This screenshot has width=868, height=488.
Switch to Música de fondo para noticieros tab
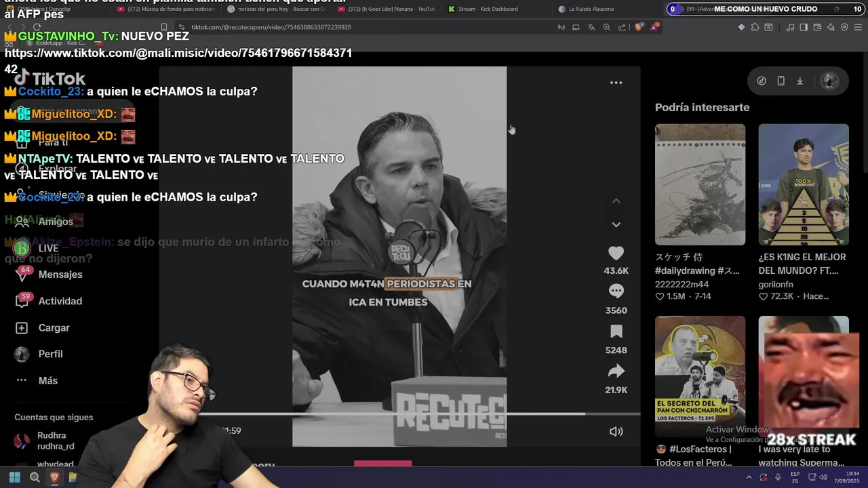pos(166,9)
